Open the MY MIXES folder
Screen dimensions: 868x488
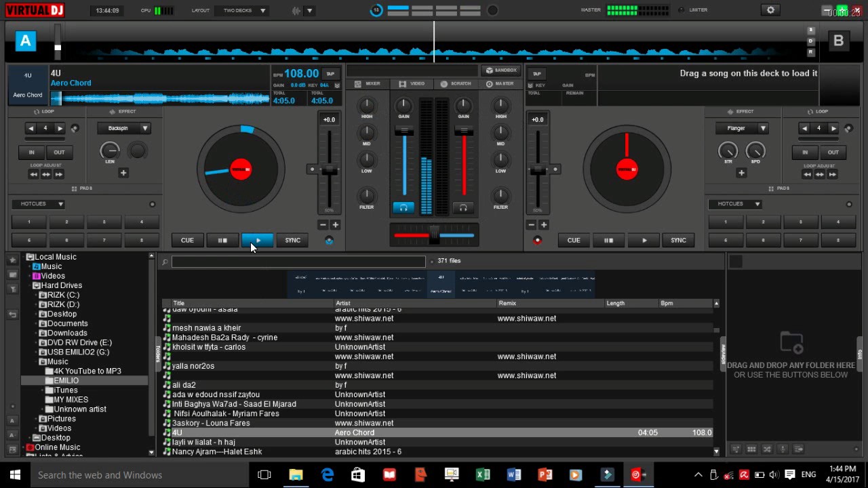(x=71, y=400)
